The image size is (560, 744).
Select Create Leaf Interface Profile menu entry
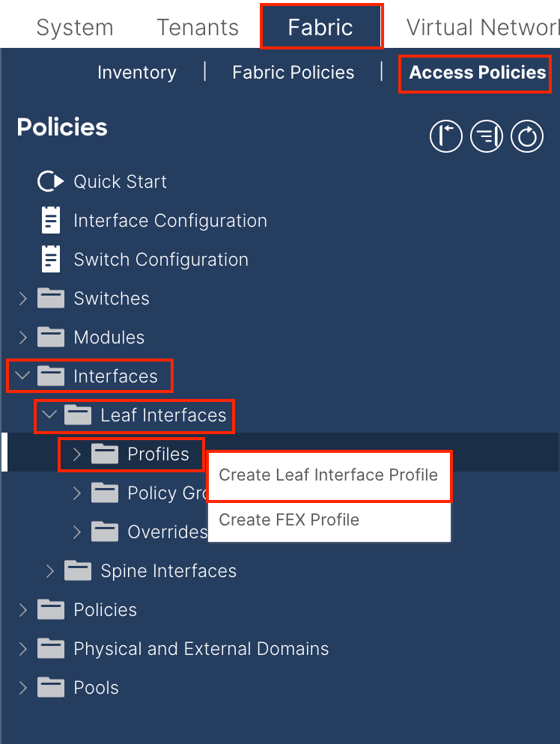(329, 475)
